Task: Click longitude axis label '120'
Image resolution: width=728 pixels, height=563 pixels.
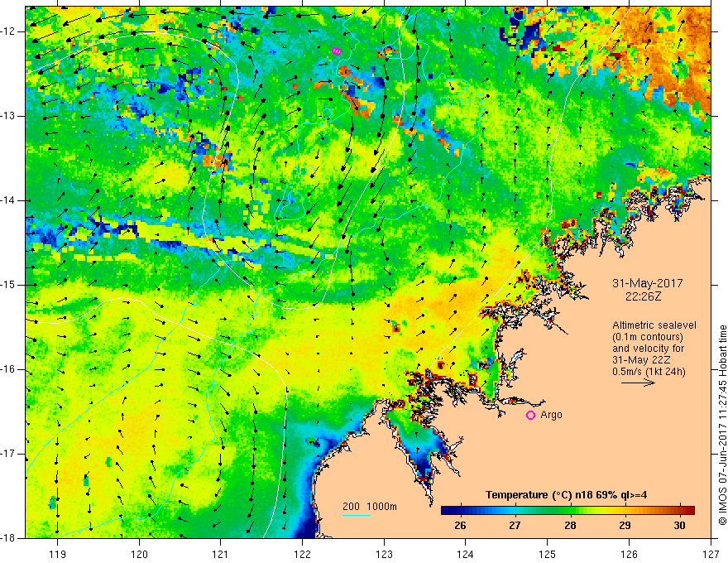Action: click(139, 554)
